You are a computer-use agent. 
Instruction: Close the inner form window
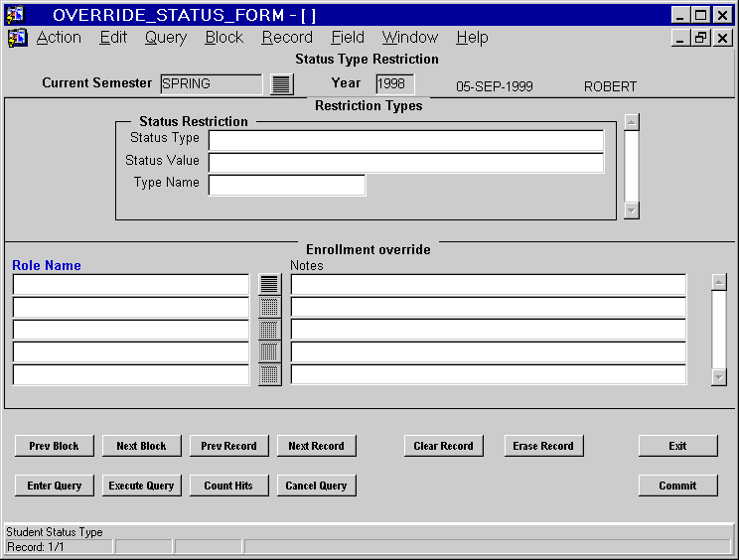coord(722,38)
